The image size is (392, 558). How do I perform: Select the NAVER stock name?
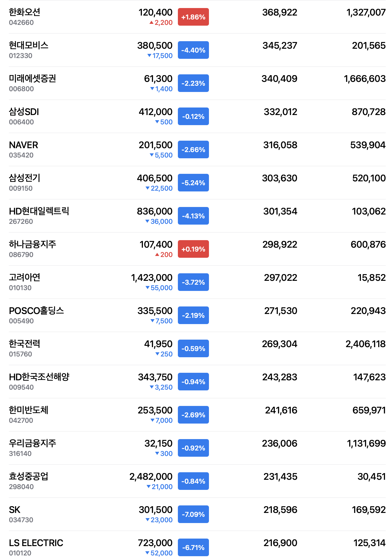(24, 145)
